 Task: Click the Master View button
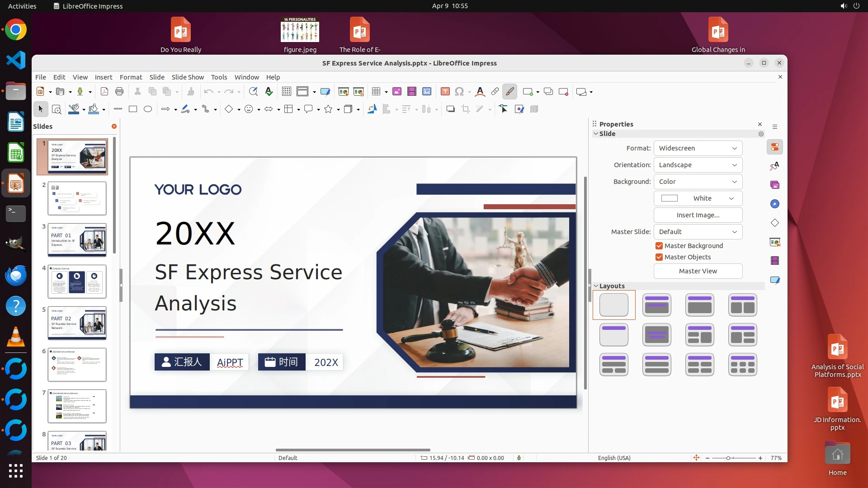tap(698, 271)
